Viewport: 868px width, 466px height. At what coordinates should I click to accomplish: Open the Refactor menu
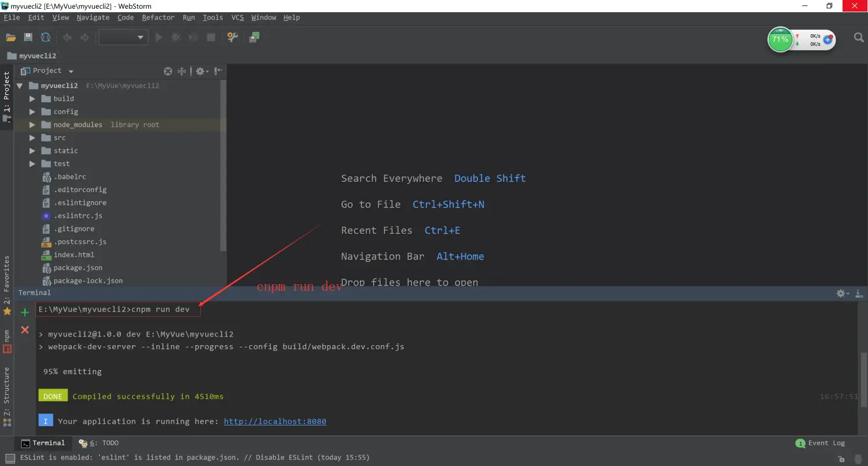click(x=158, y=17)
